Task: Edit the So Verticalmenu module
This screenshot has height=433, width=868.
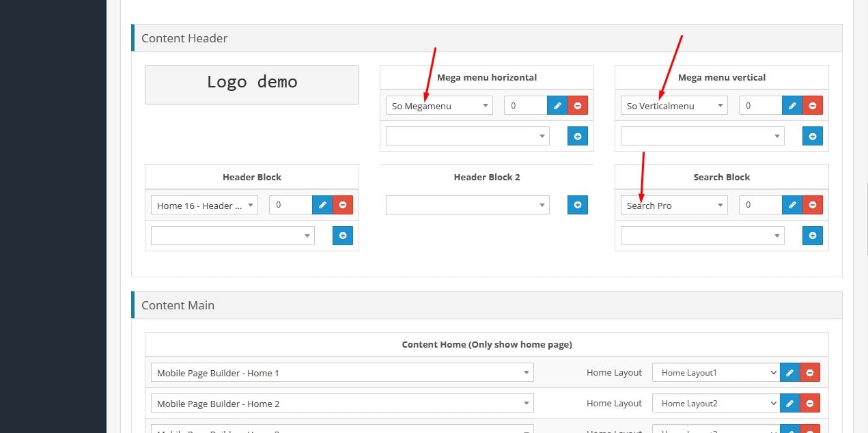Action: [792, 105]
